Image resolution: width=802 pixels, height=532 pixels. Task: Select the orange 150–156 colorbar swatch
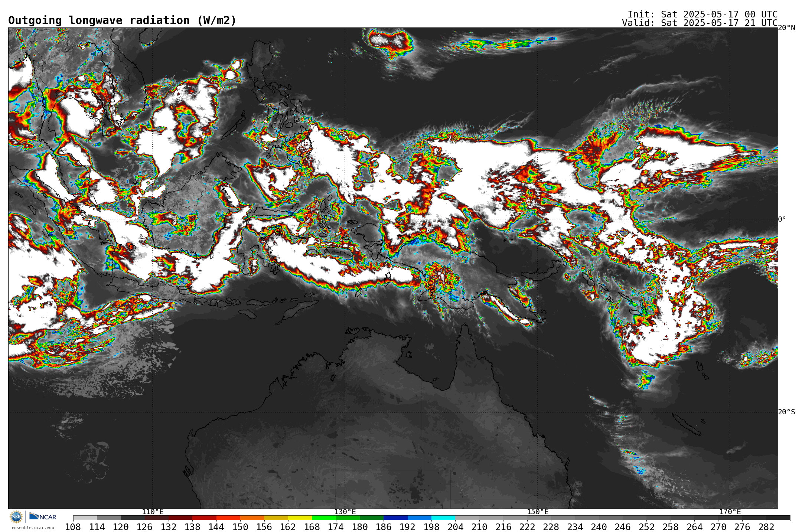(x=252, y=518)
